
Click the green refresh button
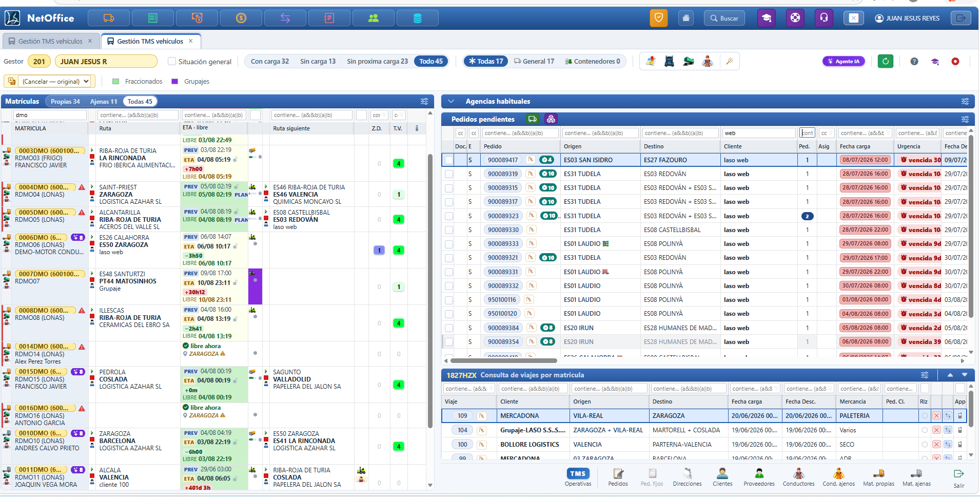coord(886,61)
